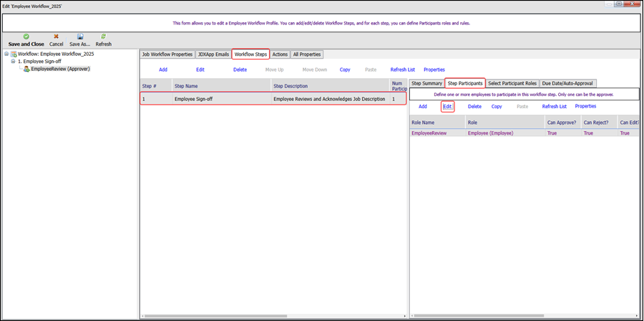The height and width of the screenshot is (321, 644).
Task: Switch to the Job Workflow Properties tab
Action: pos(167,54)
